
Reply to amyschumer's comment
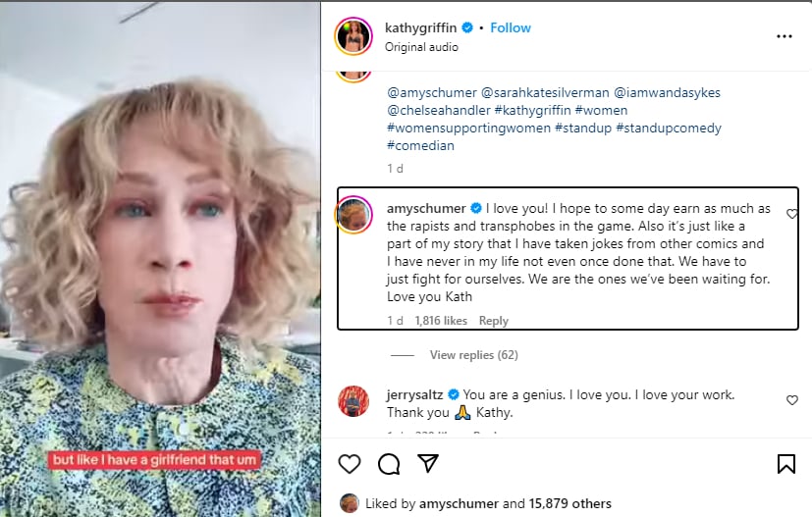click(x=494, y=321)
